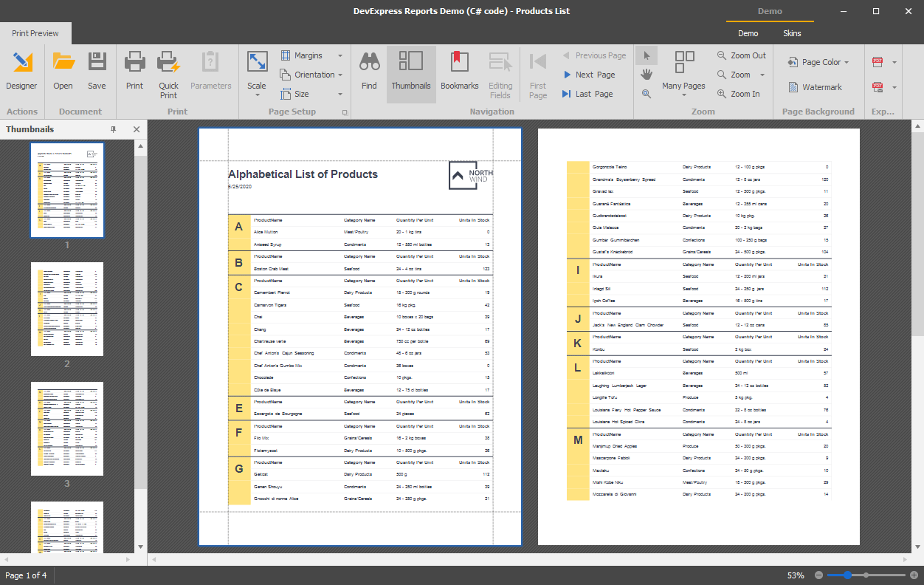924x585 pixels.
Task: Select page 3 thumbnail
Action: coord(67,428)
